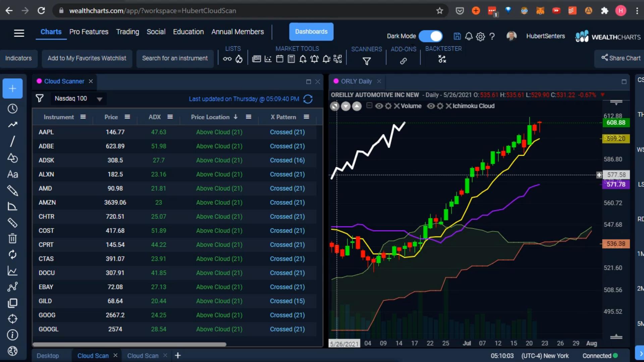
Task: Click the trash delete drawings icon
Action: [12, 238]
